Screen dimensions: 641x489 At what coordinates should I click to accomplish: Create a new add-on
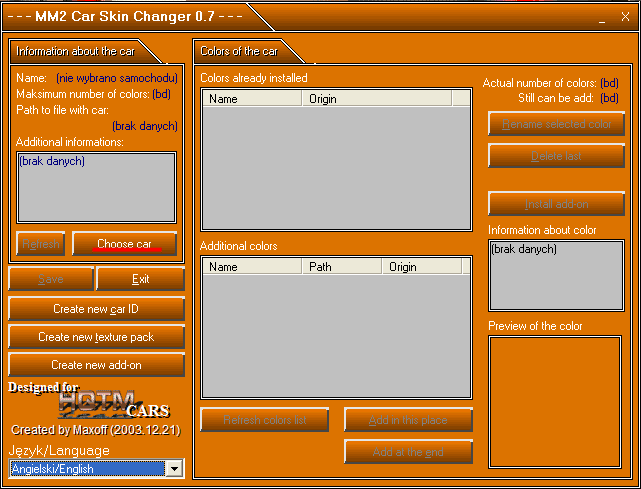96,365
